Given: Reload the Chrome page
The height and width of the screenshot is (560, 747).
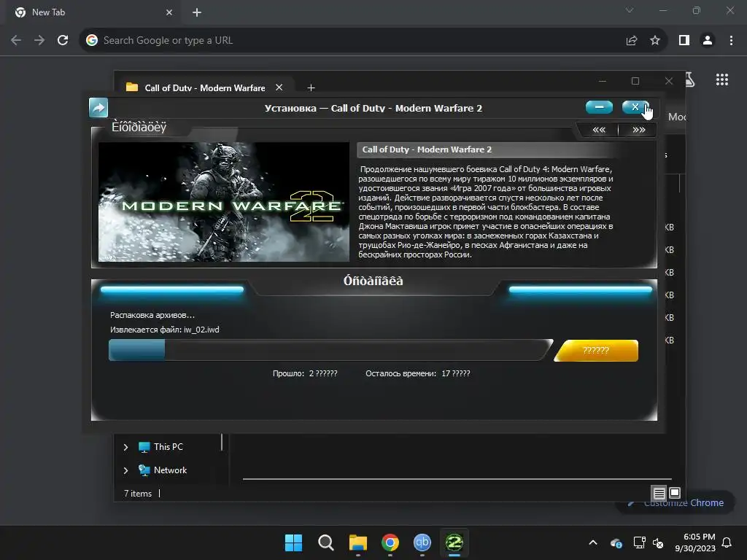Looking at the screenshot, I should (x=63, y=41).
